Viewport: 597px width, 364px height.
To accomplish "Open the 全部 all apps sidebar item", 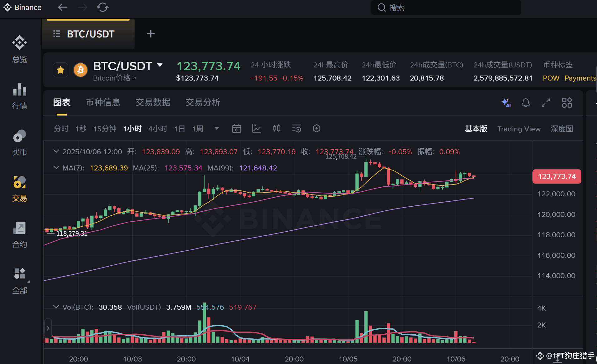I will point(20,281).
